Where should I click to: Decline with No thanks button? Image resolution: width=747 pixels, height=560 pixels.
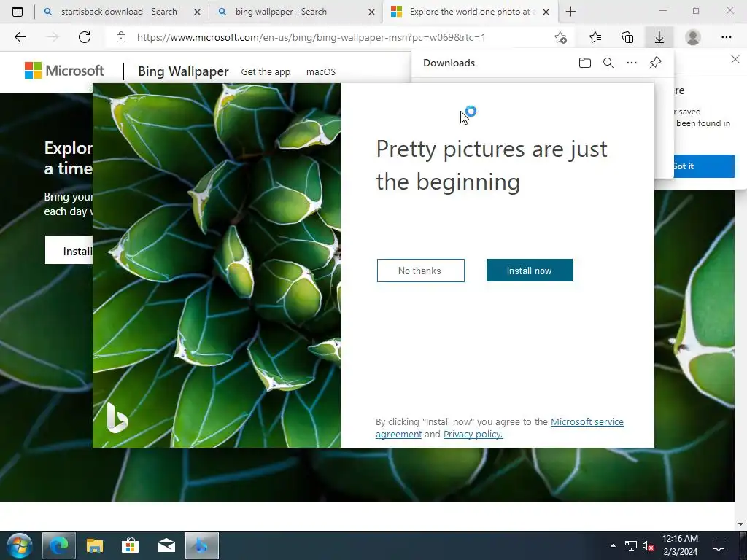click(x=421, y=271)
